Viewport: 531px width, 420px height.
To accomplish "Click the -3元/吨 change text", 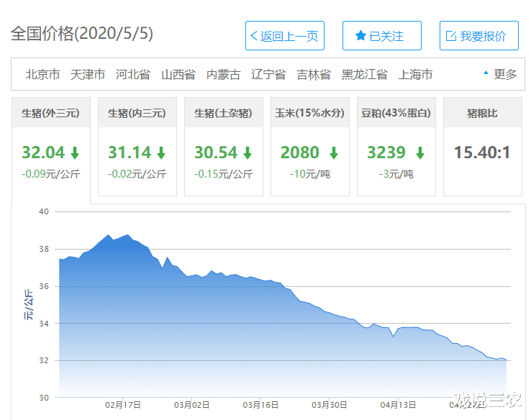I will 396,174.
